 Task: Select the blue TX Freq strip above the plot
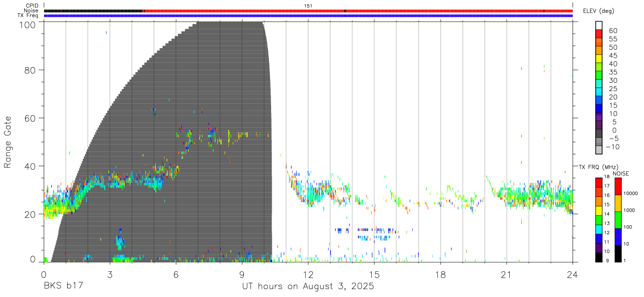click(x=308, y=16)
